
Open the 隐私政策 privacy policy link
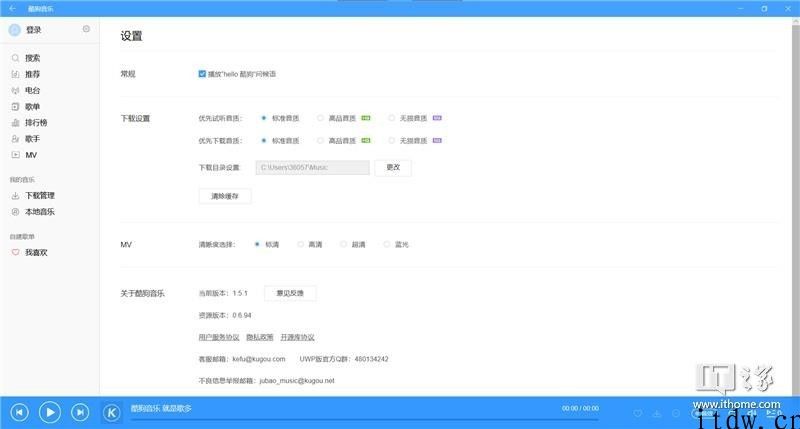click(260, 338)
